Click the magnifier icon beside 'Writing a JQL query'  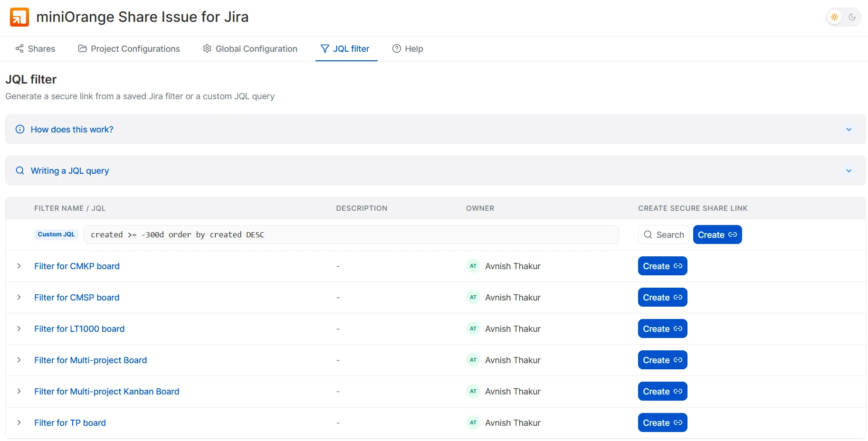tap(20, 171)
